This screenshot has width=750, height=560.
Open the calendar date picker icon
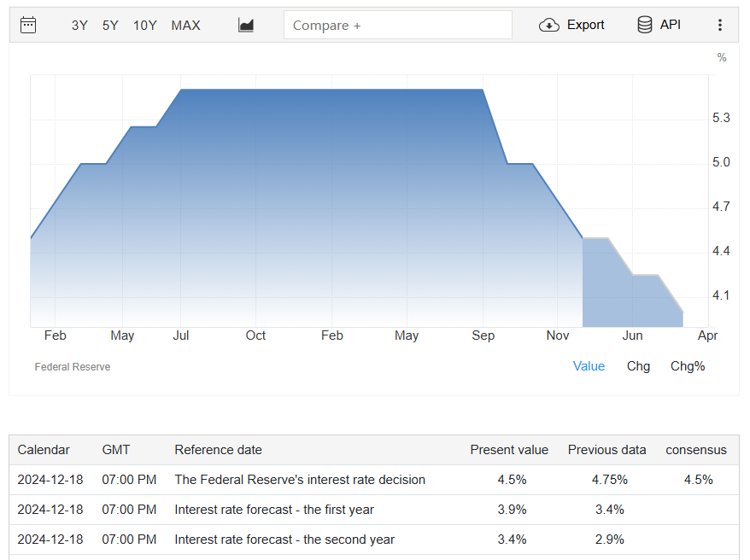pyautogui.click(x=28, y=25)
